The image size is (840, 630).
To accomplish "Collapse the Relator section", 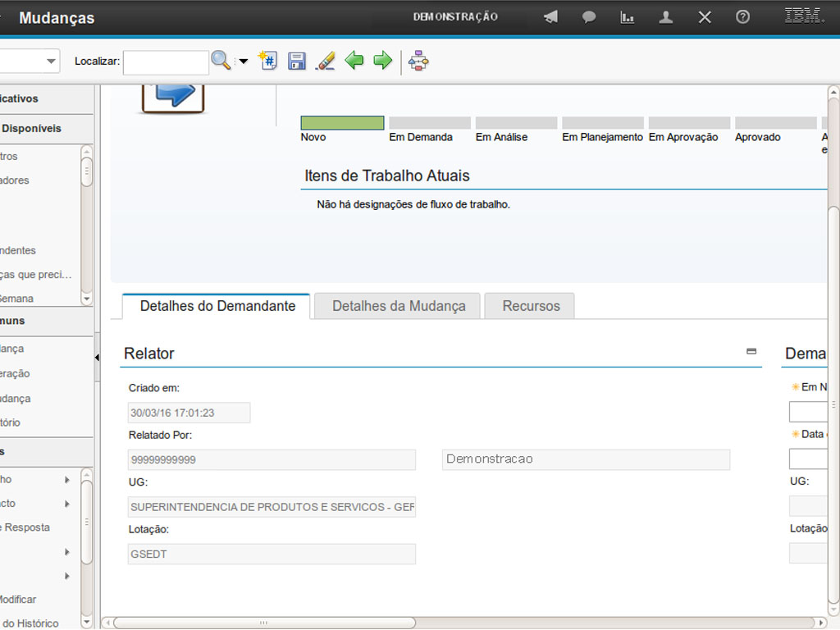I will click(x=751, y=351).
